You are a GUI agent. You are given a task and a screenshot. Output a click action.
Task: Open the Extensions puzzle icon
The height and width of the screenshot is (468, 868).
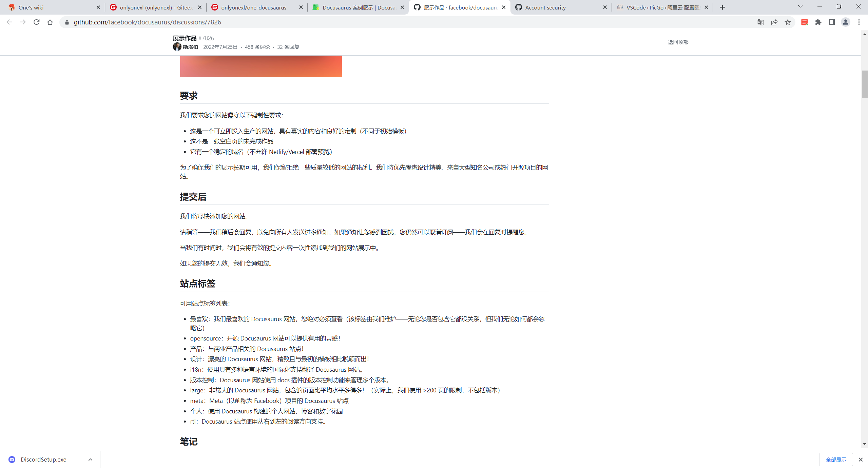(818, 22)
